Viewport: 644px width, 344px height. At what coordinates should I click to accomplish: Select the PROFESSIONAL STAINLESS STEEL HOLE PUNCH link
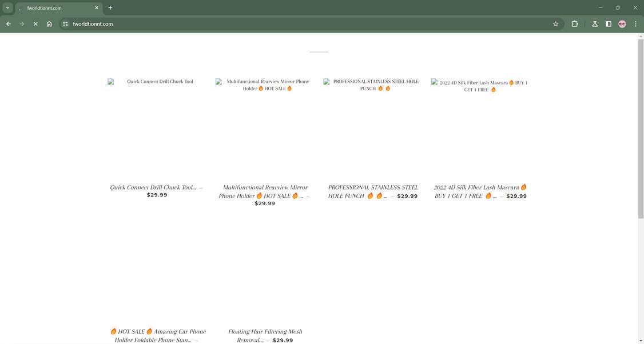tap(373, 191)
